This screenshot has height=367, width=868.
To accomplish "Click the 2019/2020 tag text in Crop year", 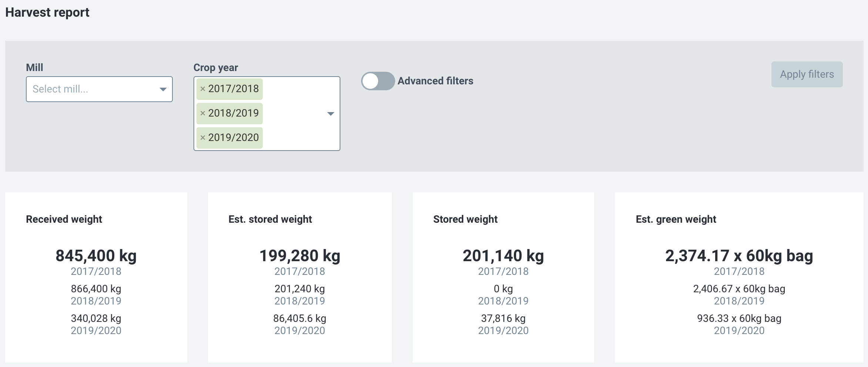I will [x=233, y=138].
